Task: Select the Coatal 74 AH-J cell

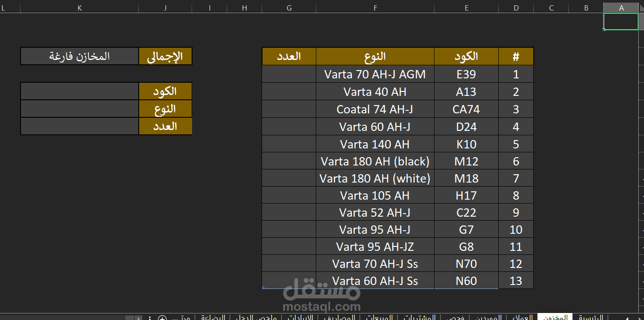Action: tap(375, 109)
